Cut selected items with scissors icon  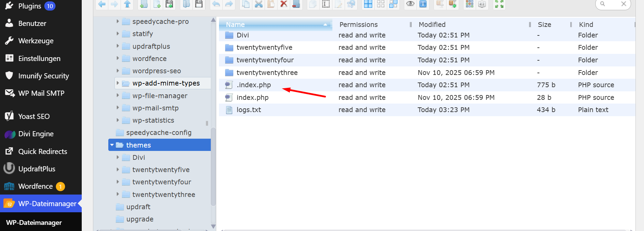258,4
